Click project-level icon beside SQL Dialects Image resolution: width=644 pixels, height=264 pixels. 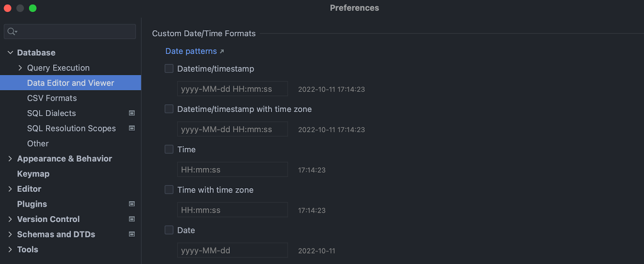[x=132, y=113]
